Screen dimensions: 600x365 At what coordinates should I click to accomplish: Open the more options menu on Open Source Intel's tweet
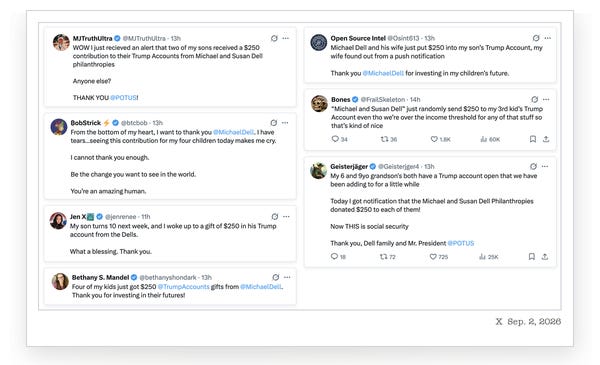coord(548,38)
